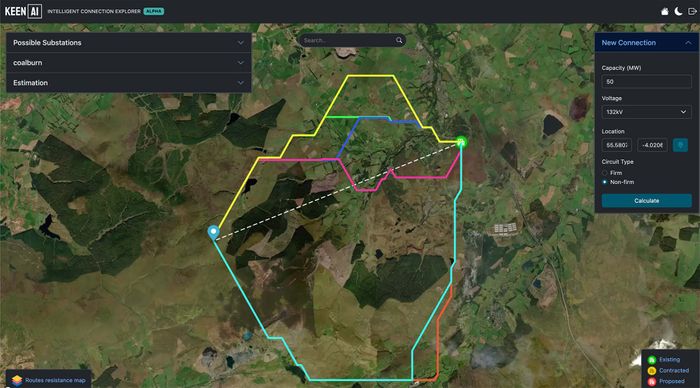Click the location pin picker button
The width and height of the screenshot is (700, 388).
click(680, 145)
